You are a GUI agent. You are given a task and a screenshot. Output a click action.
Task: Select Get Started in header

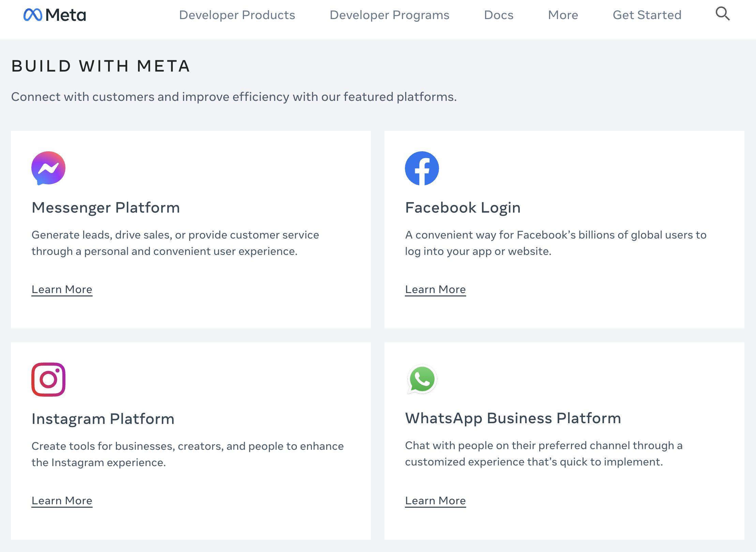647,15
